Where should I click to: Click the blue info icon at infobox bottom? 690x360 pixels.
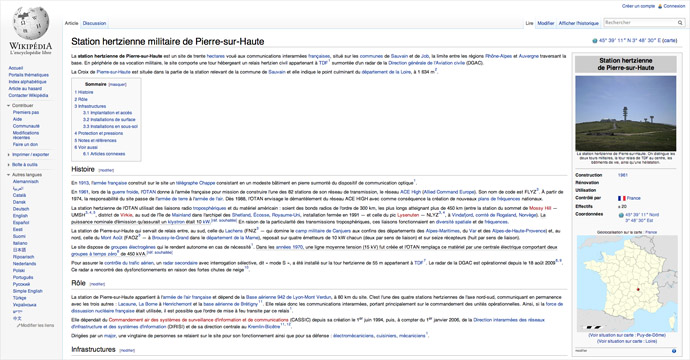[x=674, y=351]
